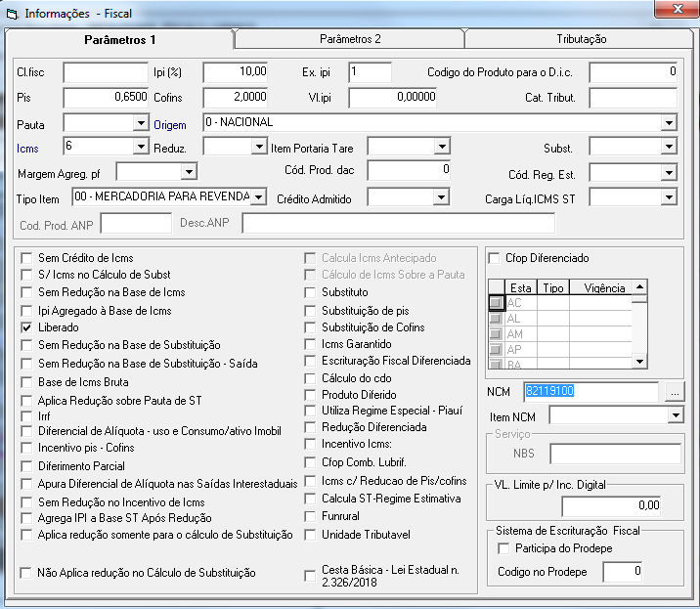The image size is (700, 609).
Task: Focus the Ex. ipi input field
Action: (371, 72)
